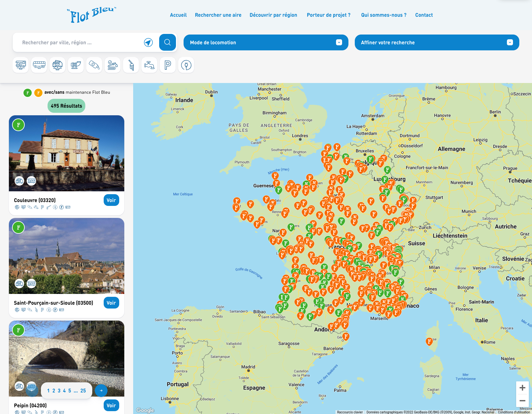The height and width of the screenshot is (414, 532).
Task: Open the Mode de locomotion dropdown
Action: tap(266, 42)
